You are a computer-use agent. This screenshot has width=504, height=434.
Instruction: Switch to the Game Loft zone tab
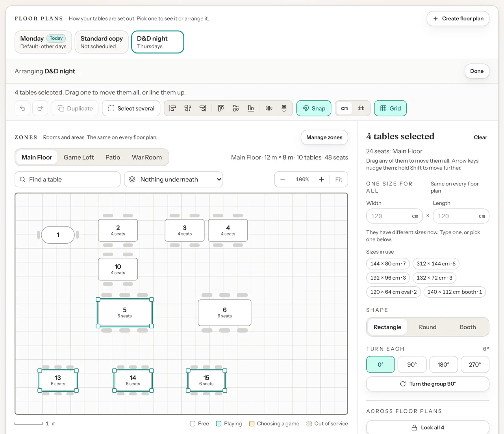coord(79,158)
